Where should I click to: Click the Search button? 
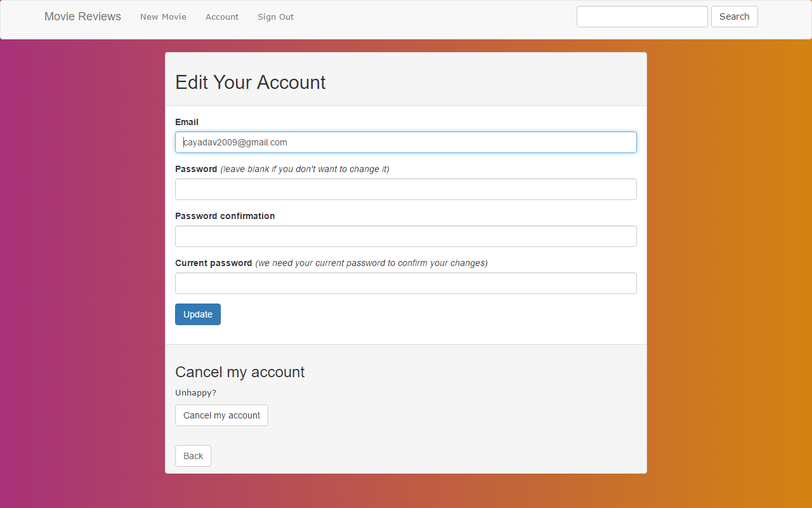coord(735,17)
